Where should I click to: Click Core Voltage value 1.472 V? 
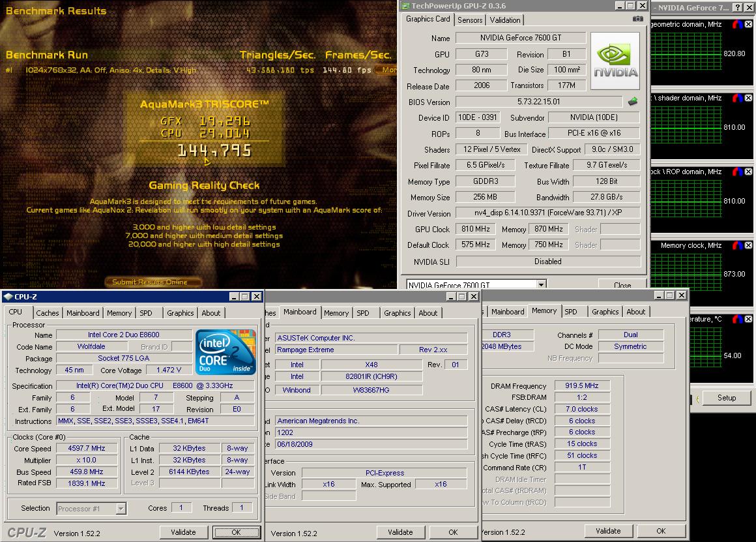click(169, 370)
